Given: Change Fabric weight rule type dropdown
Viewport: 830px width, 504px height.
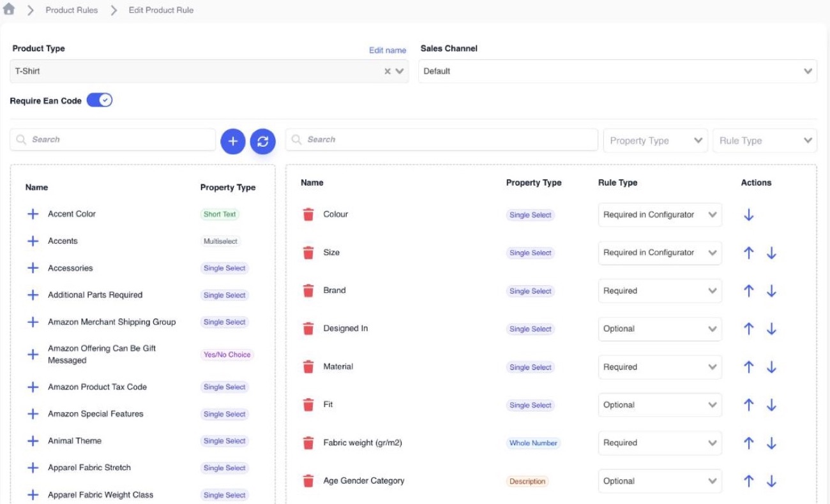Looking at the screenshot, I should 660,443.
